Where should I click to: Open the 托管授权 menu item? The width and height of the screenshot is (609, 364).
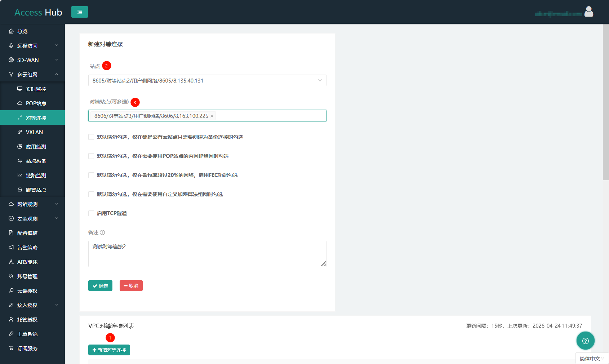[32, 320]
